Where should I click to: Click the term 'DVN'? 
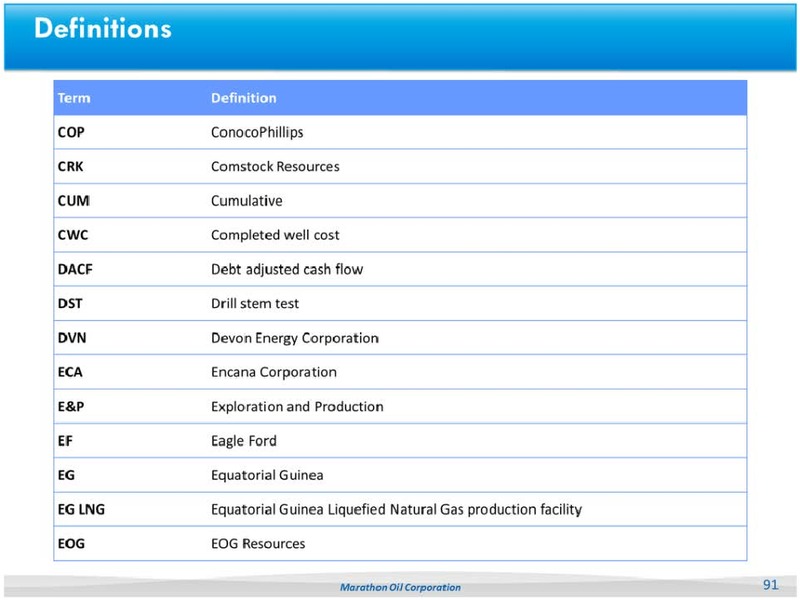pos(72,338)
